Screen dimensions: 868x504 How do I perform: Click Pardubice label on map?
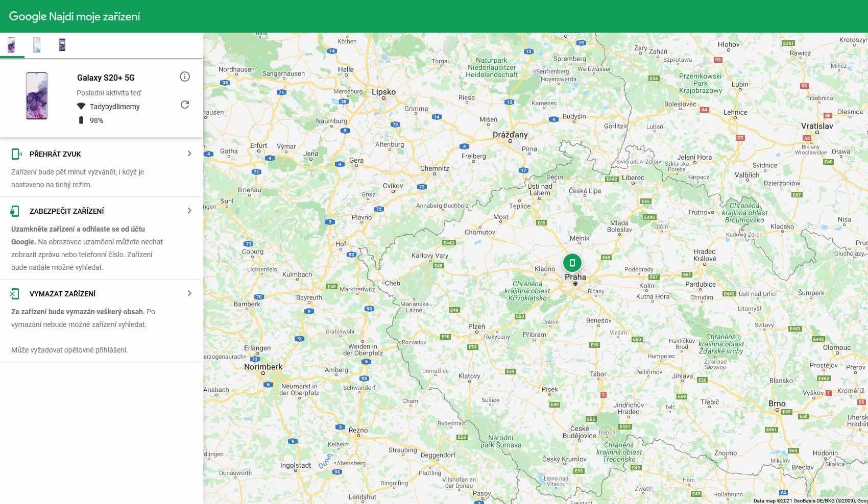(x=701, y=284)
